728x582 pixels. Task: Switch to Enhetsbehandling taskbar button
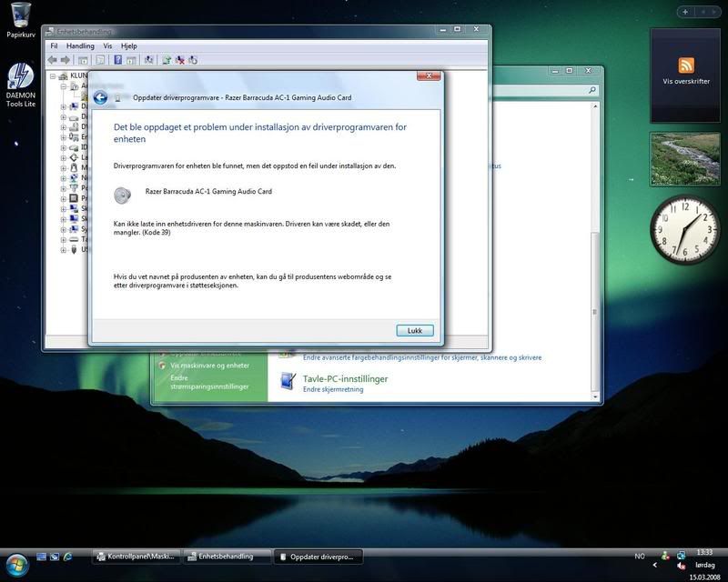227,557
